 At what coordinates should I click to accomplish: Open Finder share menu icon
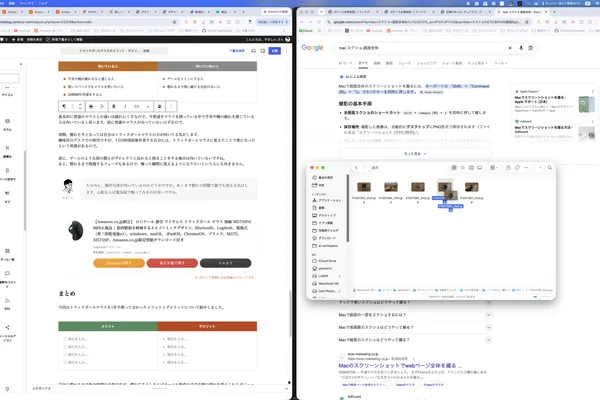(x=508, y=168)
